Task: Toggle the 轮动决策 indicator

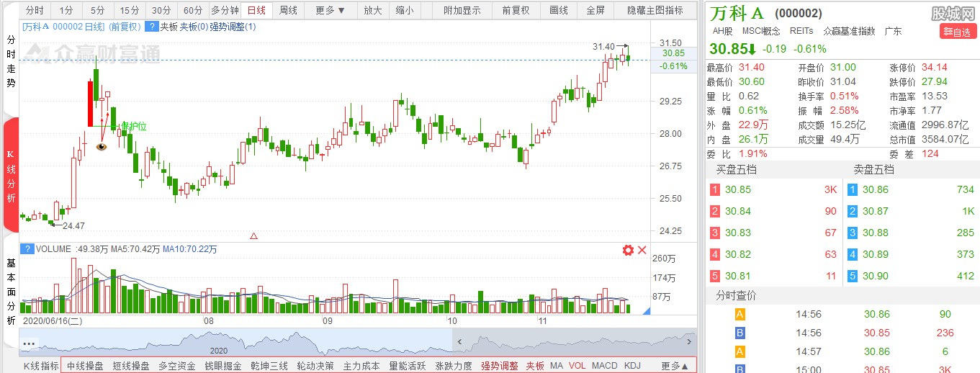Action: tap(315, 366)
